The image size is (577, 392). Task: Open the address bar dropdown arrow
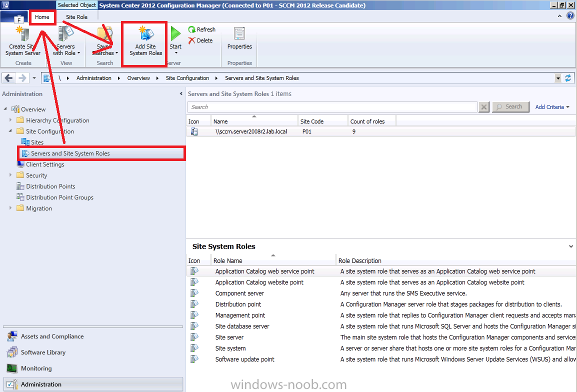coord(558,78)
